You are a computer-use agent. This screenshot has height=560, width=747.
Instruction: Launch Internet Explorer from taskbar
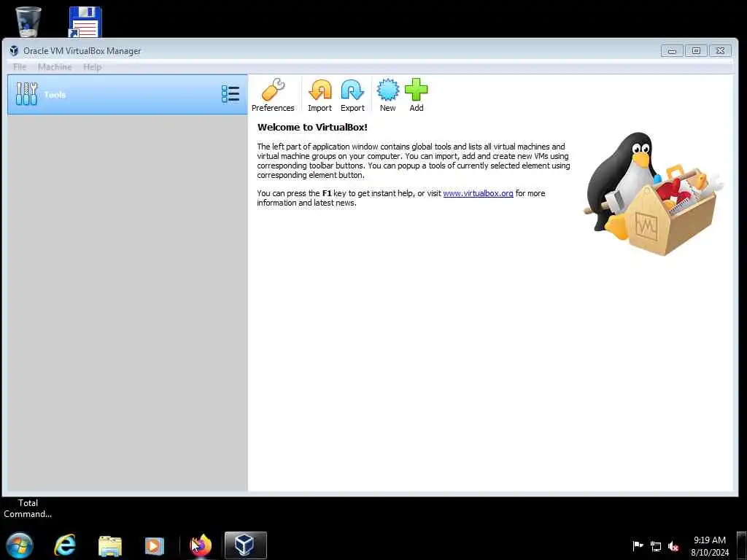[x=65, y=545]
